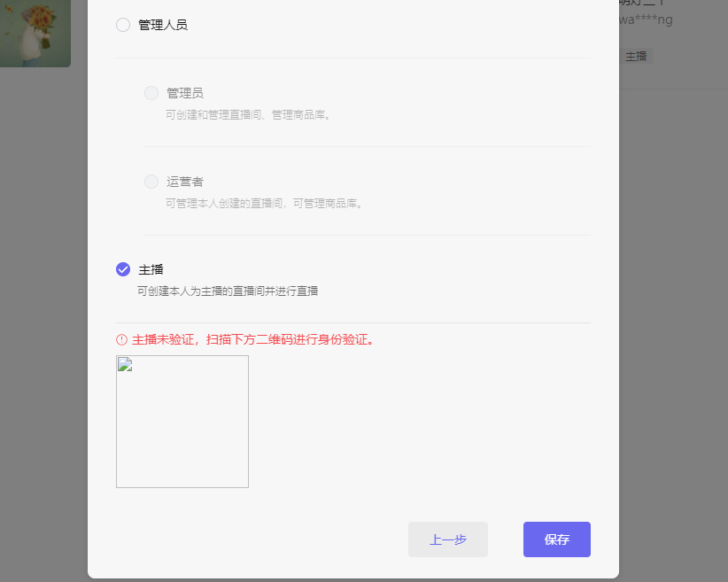728x582 pixels.
Task: Click the 可管理本人创建的直播间 description text
Action: 264,204
